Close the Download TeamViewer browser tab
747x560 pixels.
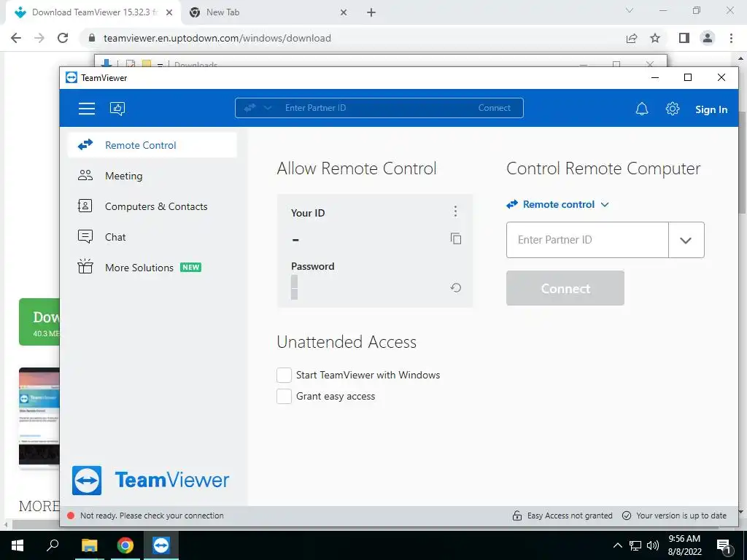[169, 13]
